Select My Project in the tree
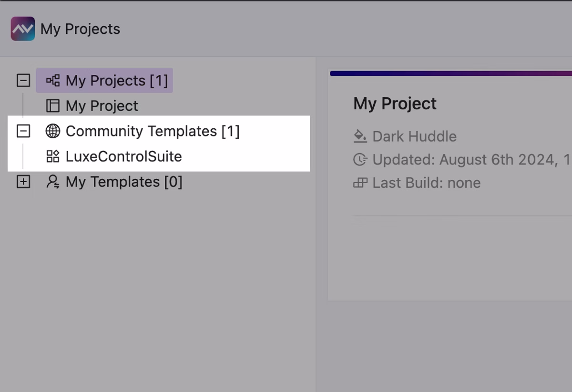This screenshot has height=392, width=572. 101,105
